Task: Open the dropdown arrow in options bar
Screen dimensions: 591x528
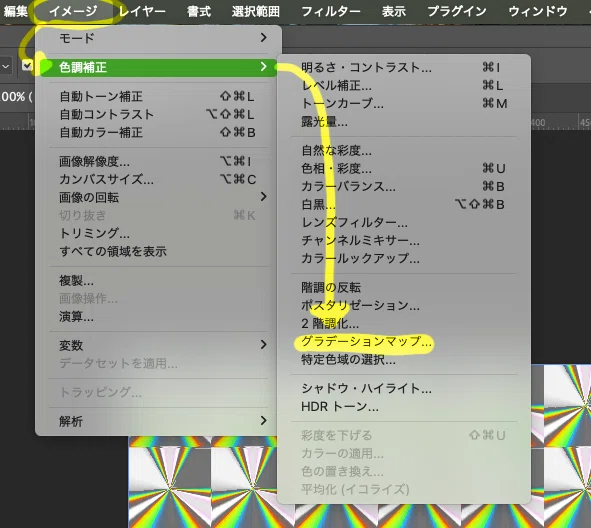Action: [5, 66]
